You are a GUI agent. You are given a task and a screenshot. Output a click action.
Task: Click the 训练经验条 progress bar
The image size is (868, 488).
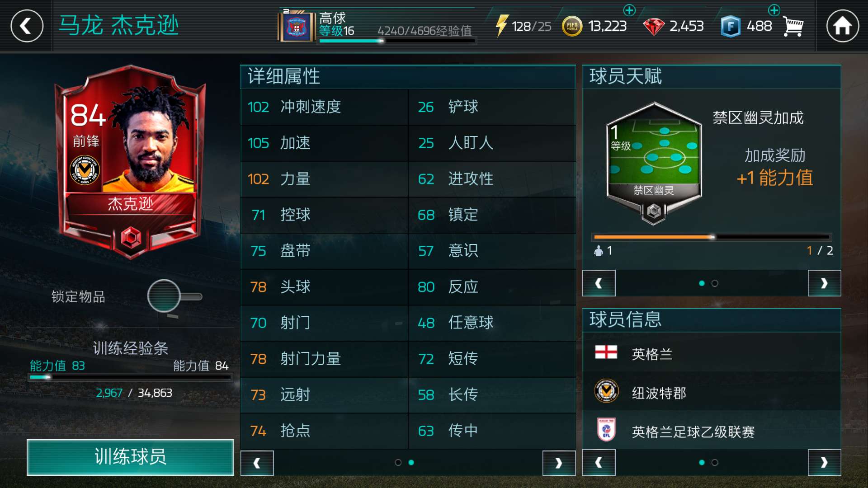click(130, 377)
